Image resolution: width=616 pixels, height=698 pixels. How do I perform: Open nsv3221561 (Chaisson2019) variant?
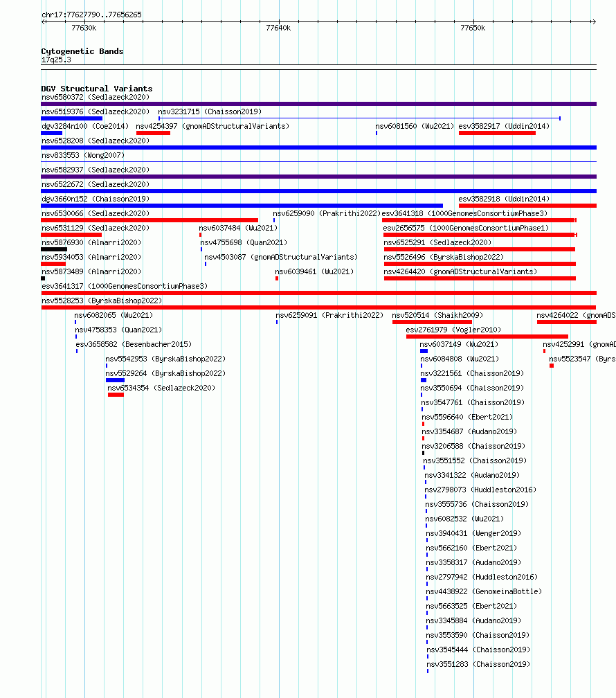coord(472,373)
